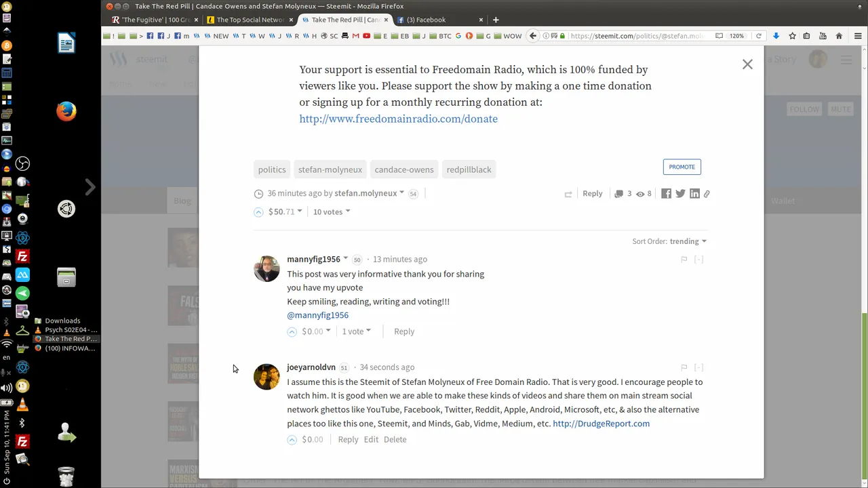Share post on Twitter icon

point(680,194)
